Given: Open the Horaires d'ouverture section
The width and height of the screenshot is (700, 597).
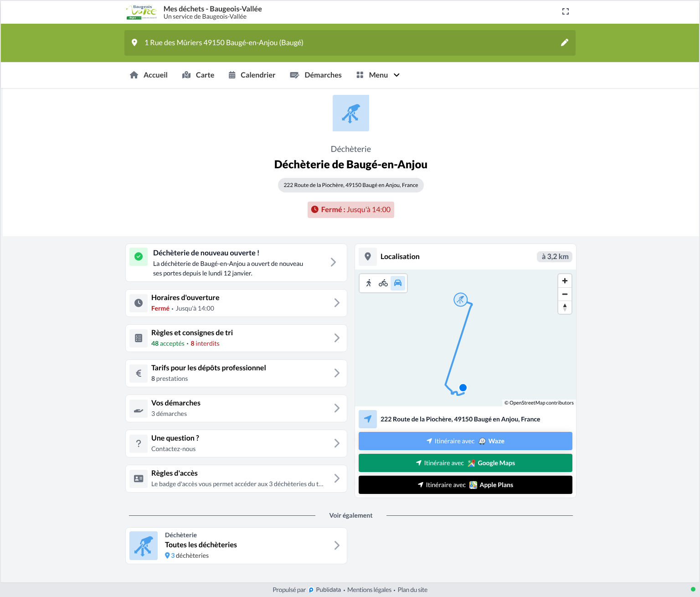Looking at the screenshot, I should [236, 303].
